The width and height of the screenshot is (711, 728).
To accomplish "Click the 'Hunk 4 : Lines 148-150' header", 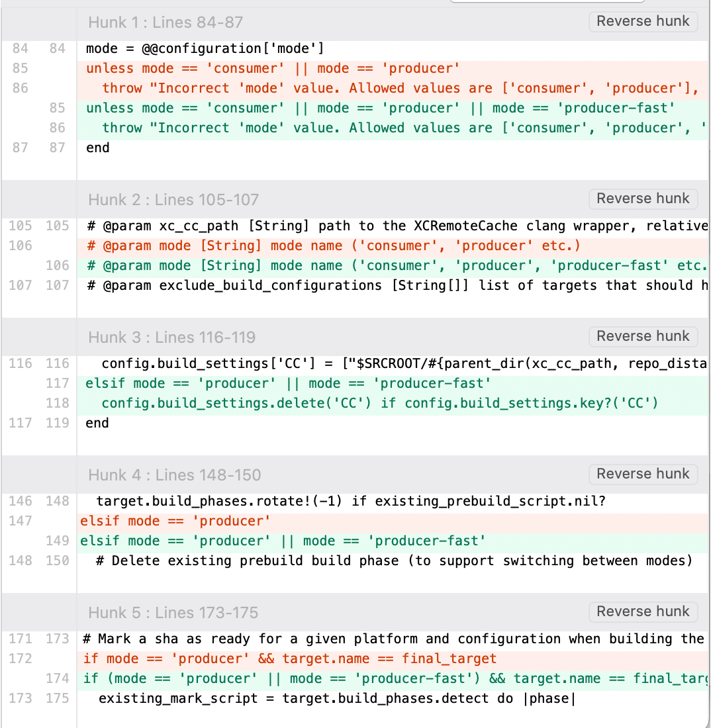I will (x=175, y=475).
